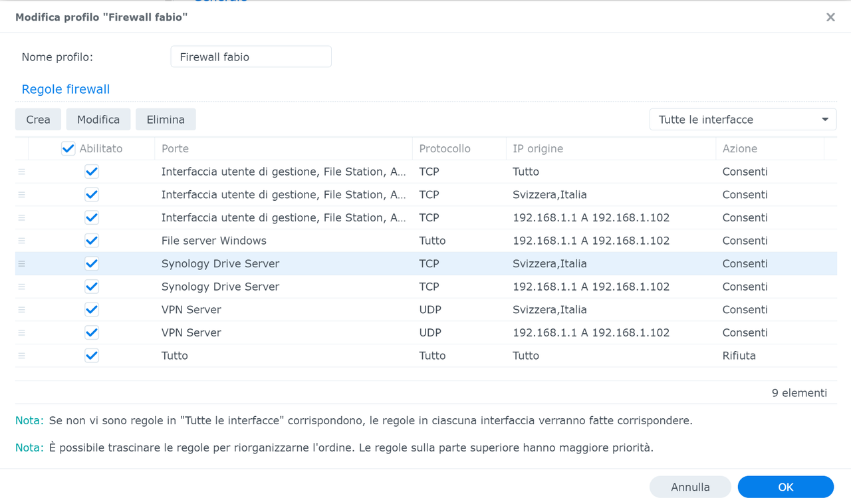Click the Protocollo column header
Image resolution: width=851 pixels, height=504 pixels.
459,149
